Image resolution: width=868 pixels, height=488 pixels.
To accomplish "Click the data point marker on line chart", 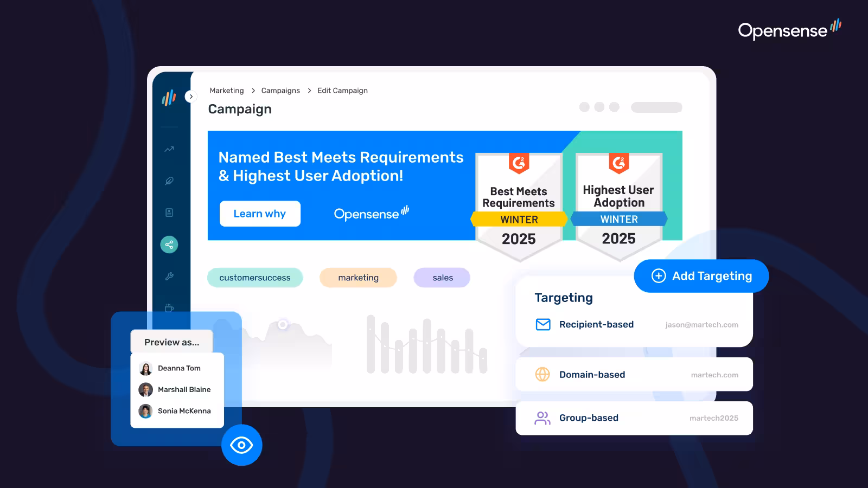I will (283, 324).
